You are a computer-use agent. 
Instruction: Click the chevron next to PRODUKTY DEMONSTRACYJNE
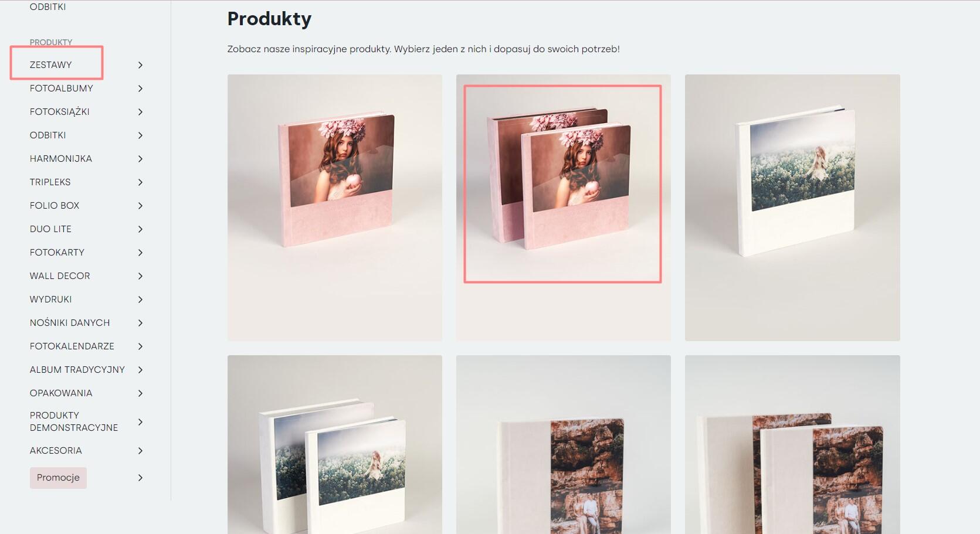point(140,422)
